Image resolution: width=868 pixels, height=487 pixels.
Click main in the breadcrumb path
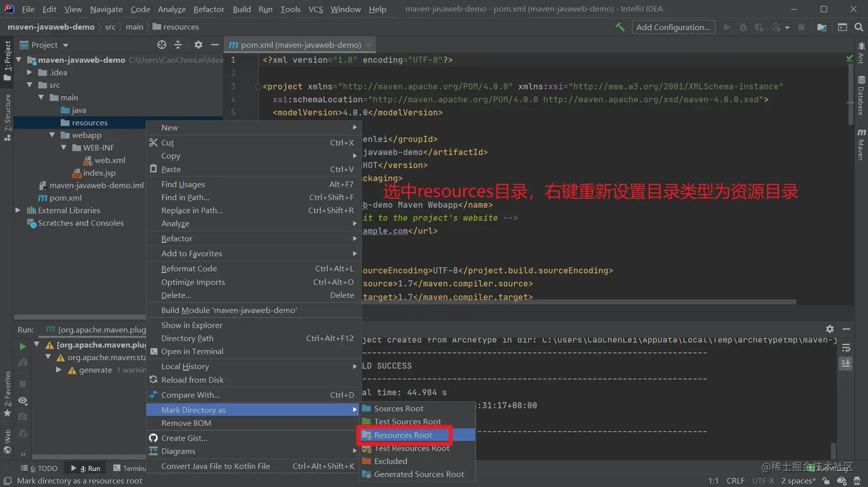point(134,27)
